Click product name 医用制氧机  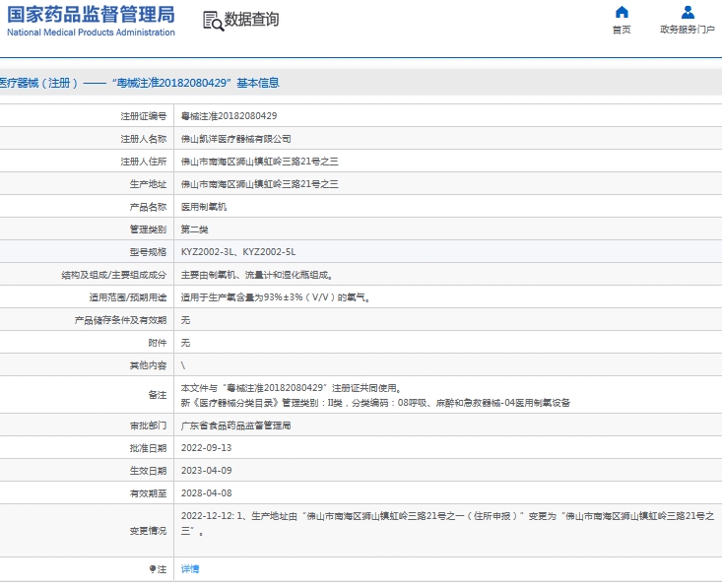coord(204,207)
